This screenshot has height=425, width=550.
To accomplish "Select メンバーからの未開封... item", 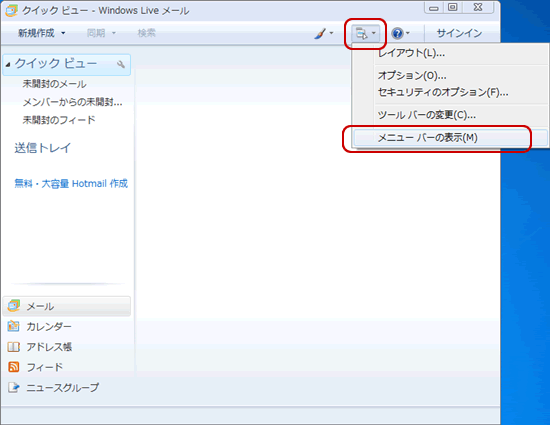I will 73,102.
